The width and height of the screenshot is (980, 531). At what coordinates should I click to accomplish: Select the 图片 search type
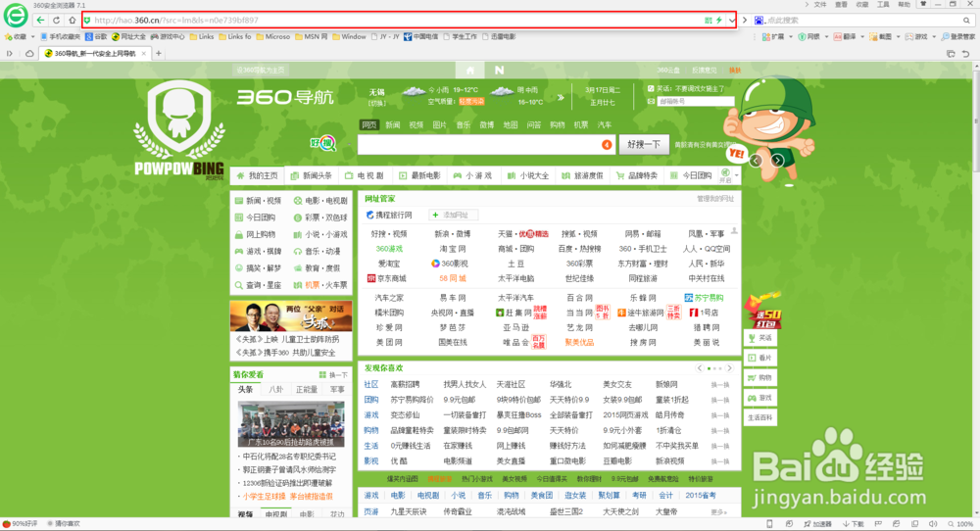click(x=440, y=125)
